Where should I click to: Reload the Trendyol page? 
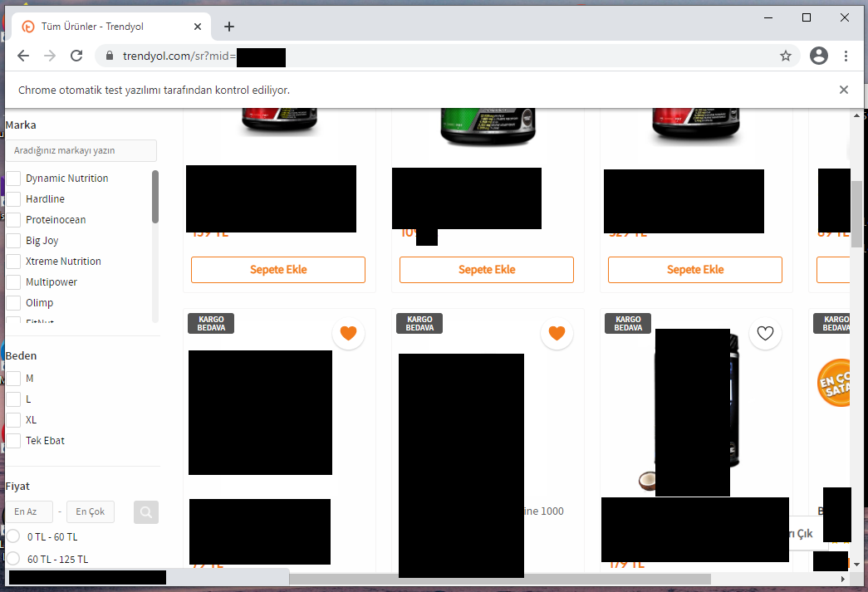point(76,56)
